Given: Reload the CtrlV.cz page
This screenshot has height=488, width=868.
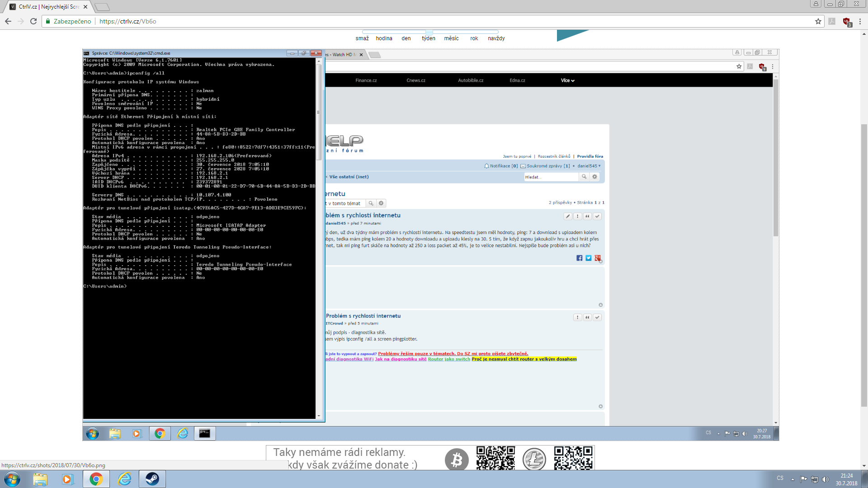Looking at the screenshot, I should [x=33, y=21].
